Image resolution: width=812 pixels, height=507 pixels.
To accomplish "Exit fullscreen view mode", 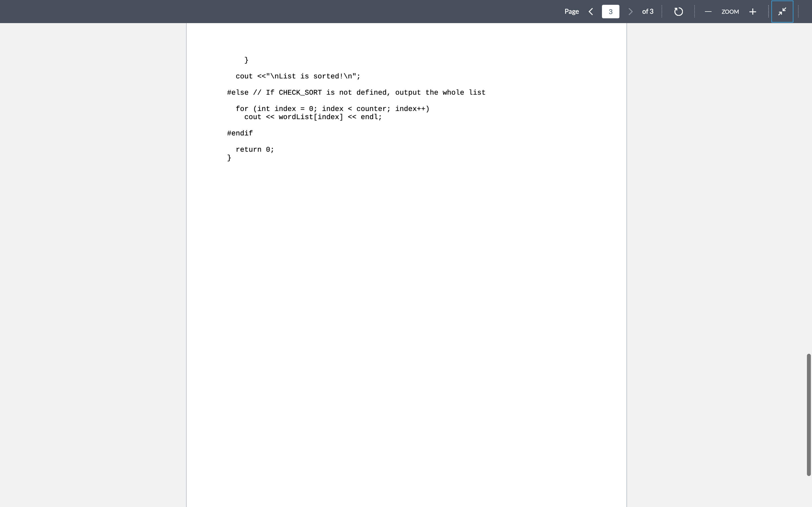I will [x=782, y=11].
